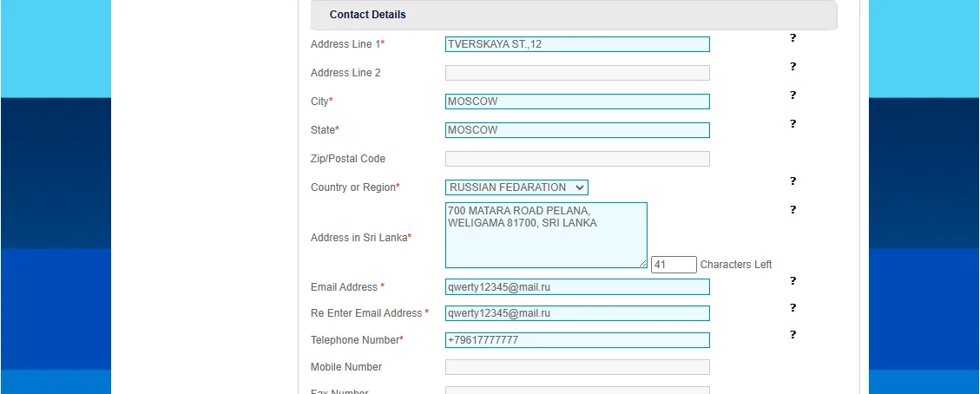980x394 pixels.
Task: Click the Address Line 1 field
Action: point(577,44)
